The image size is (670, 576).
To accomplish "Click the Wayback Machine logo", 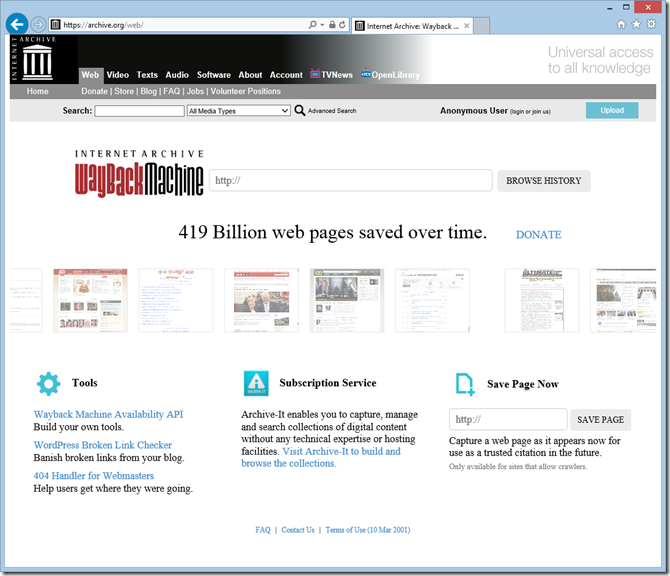I will (x=139, y=175).
